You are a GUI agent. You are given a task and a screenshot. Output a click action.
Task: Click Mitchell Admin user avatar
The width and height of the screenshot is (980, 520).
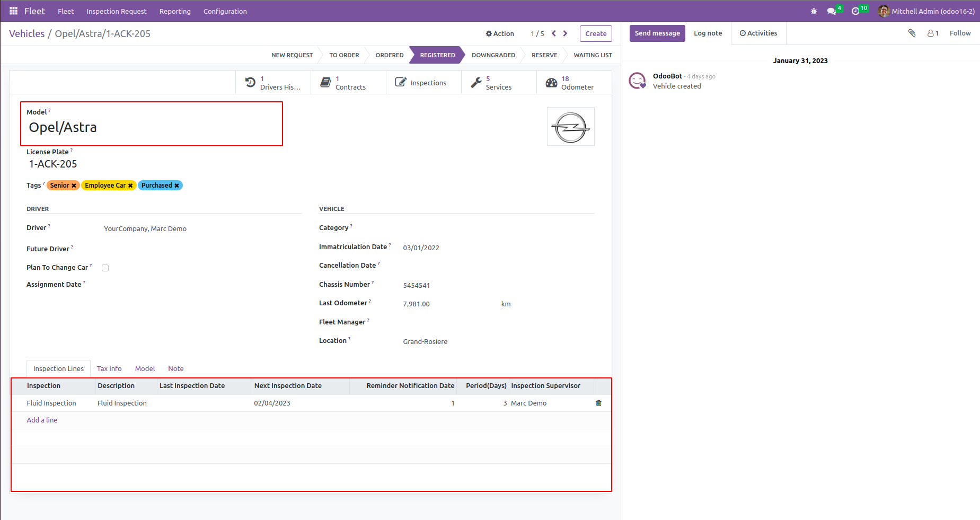pos(884,11)
